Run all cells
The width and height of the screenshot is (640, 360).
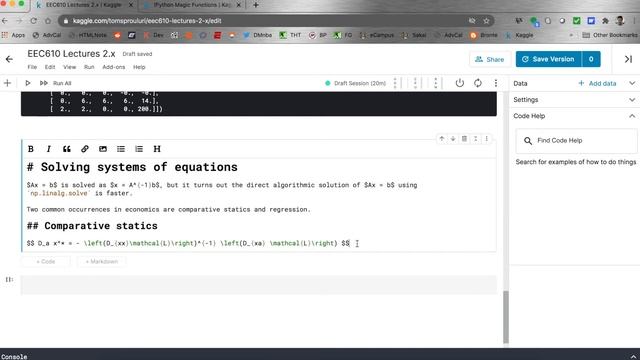click(56, 83)
